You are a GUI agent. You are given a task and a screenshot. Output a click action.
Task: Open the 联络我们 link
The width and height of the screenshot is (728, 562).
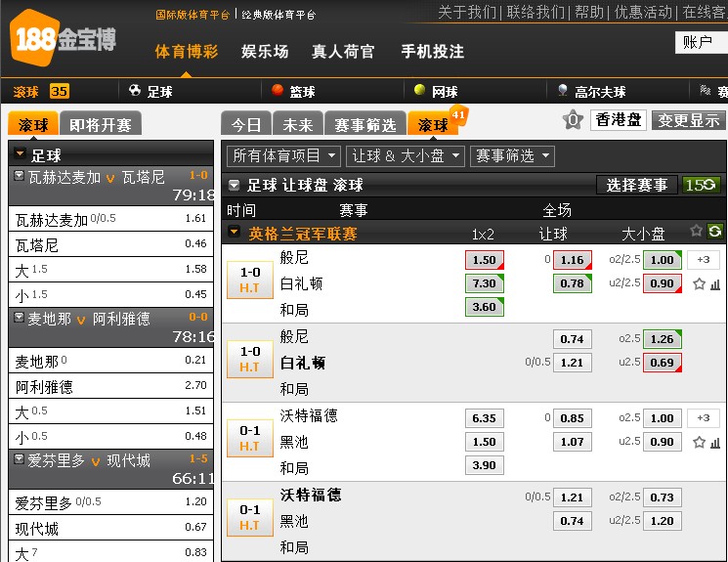(x=535, y=12)
